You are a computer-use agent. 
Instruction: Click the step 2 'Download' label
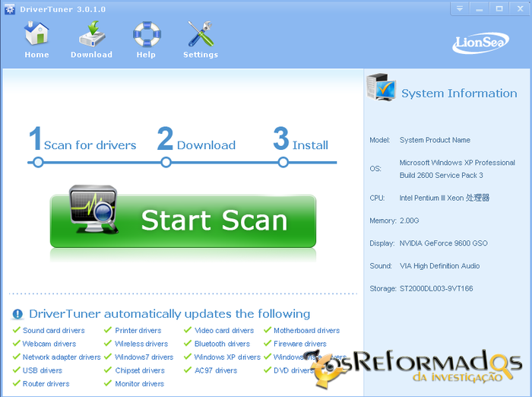[206, 145]
